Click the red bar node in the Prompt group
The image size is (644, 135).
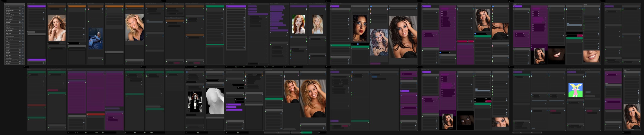click(95, 114)
